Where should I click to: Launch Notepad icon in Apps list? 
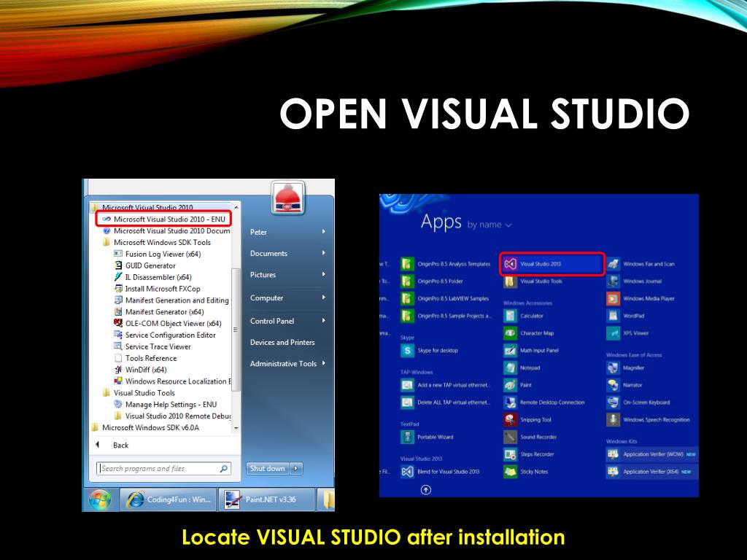click(510, 367)
